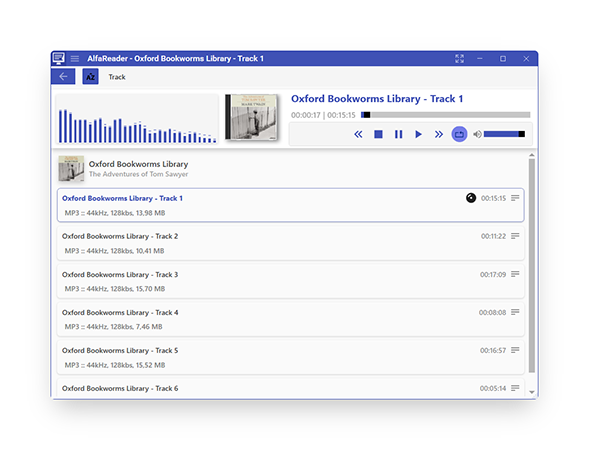
Task: Click the 00:08:08 duration on Track 4
Action: (492, 313)
